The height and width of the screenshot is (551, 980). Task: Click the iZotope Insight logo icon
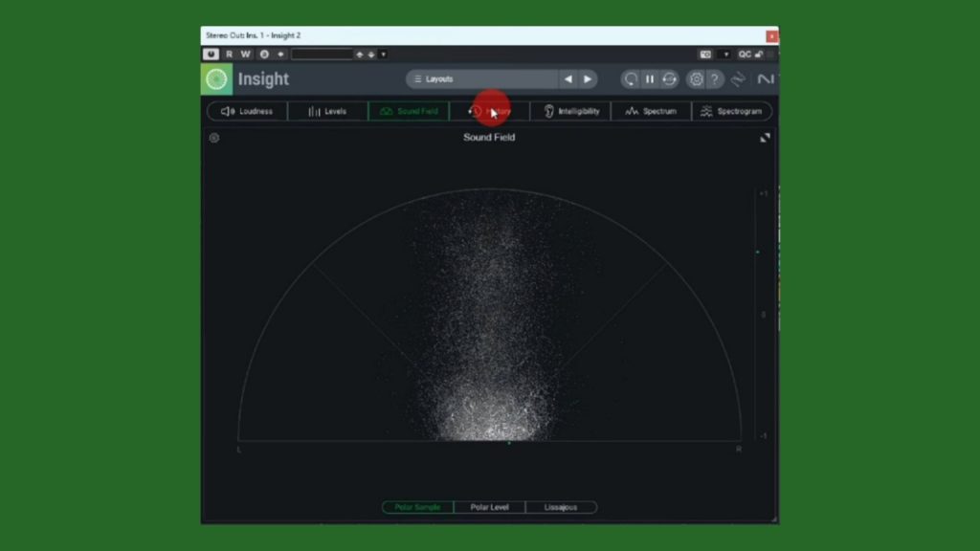tap(216, 79)
